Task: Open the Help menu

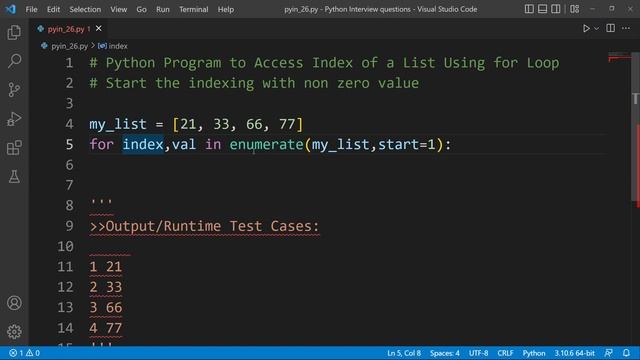Action: (226, 9)
